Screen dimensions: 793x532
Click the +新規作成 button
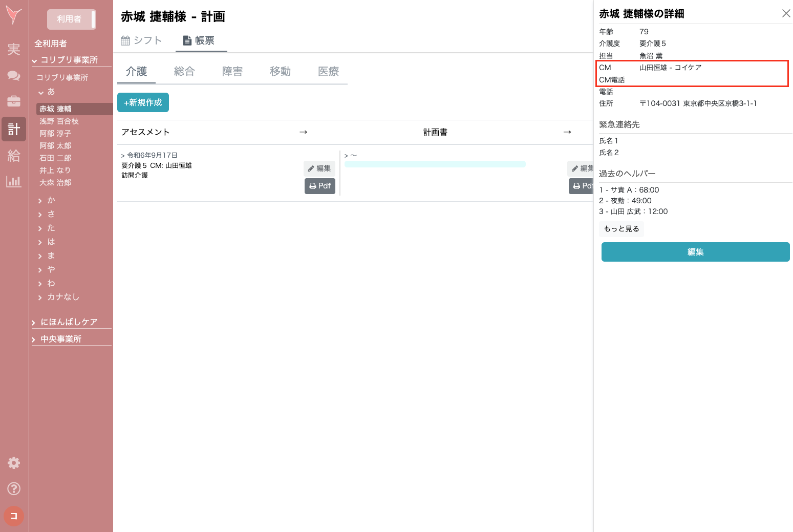point(143,102)
